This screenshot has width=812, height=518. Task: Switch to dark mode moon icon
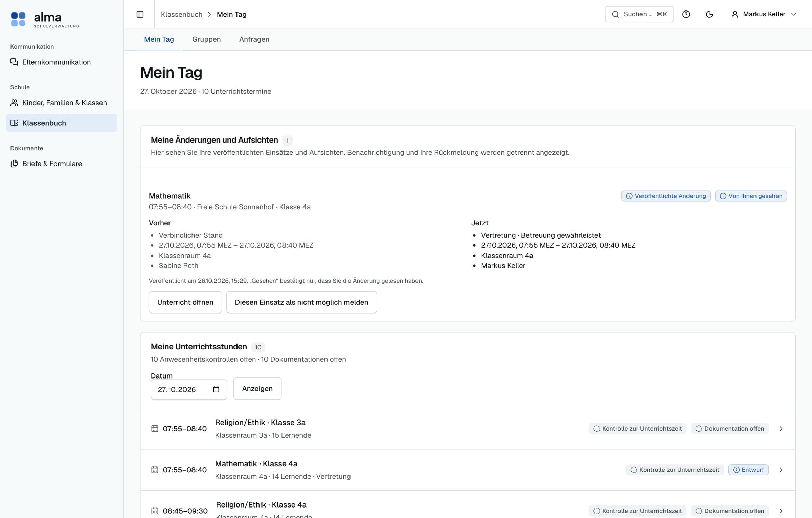[709, 14]
